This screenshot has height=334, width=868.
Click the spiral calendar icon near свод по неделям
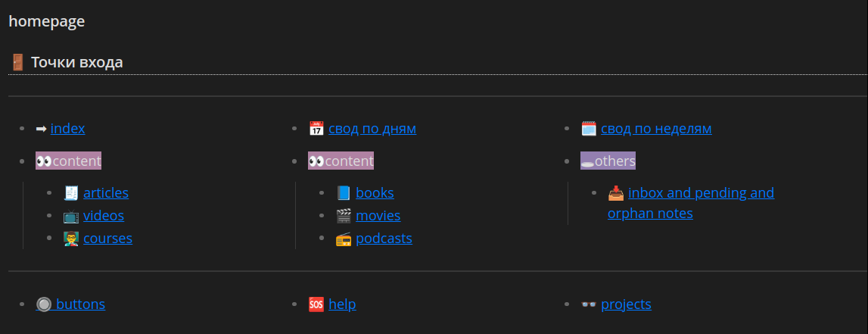click(x=589, y=129)
